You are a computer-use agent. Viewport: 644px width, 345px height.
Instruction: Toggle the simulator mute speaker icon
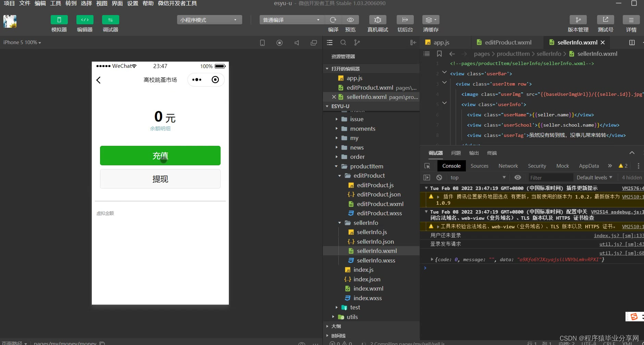[297, 43]
